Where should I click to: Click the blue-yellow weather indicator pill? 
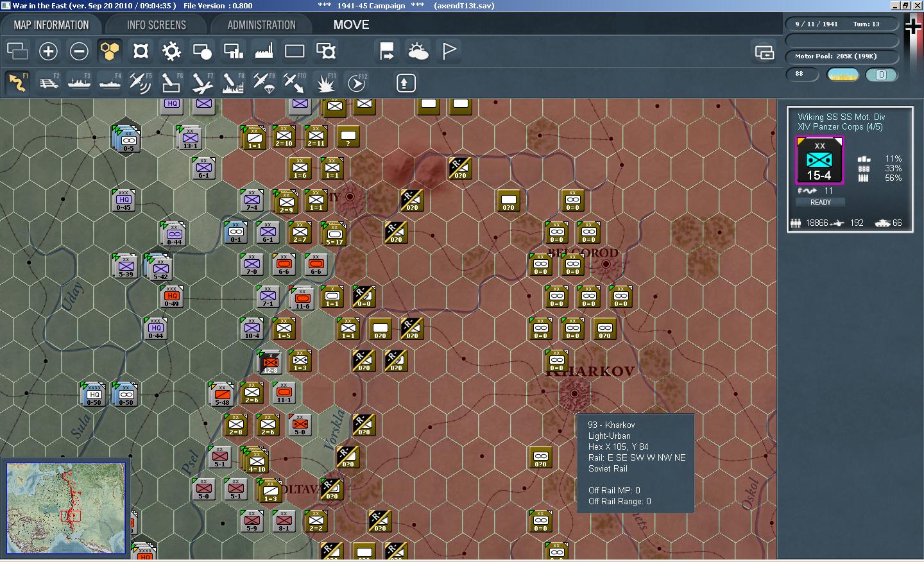[x=843, y=74]
